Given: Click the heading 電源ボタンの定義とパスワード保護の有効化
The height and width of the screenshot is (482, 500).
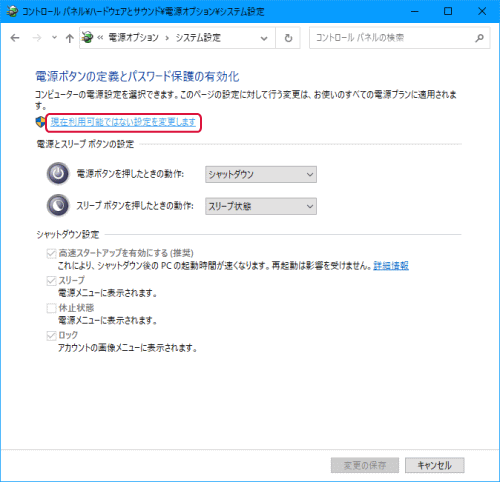Looking at the screenshot, I should click(x=137, y=77).
